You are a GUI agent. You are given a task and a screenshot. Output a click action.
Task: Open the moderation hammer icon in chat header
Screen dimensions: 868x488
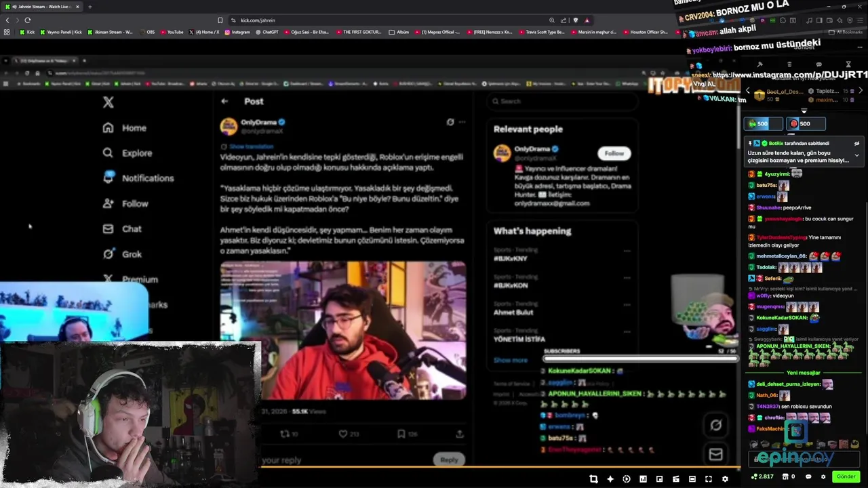point(759,64)
